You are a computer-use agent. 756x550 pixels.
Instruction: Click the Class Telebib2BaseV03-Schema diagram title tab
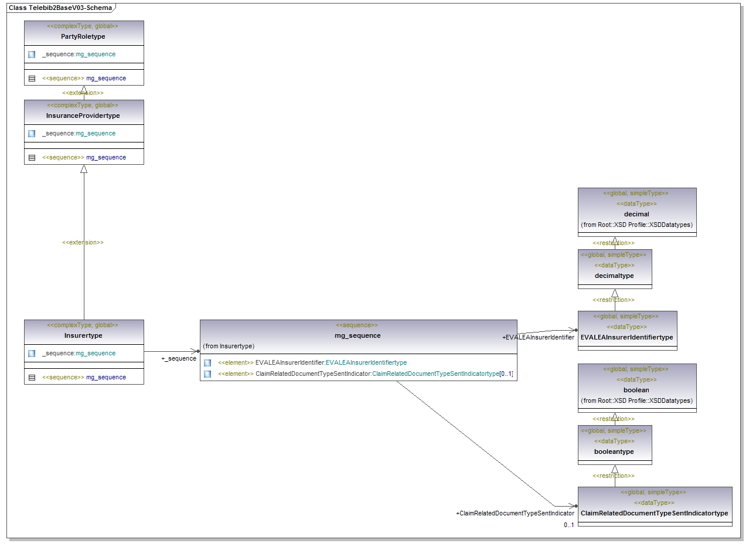(x=60, y=8)
